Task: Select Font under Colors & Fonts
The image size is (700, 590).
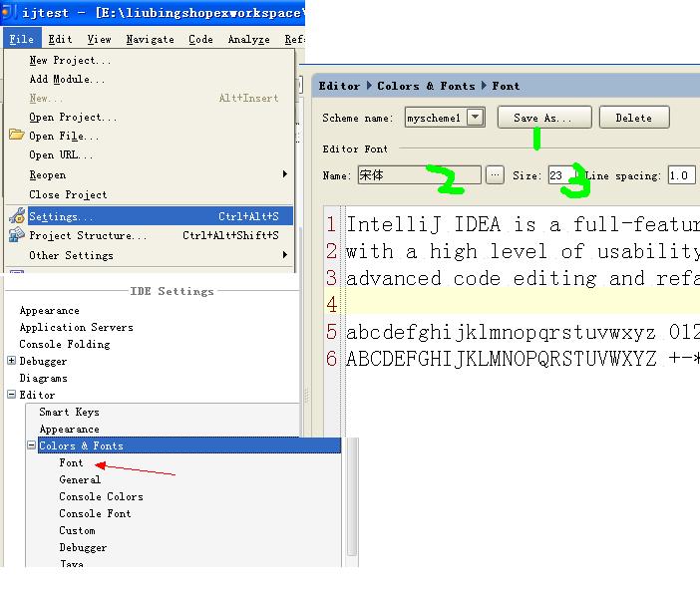Action: click(x=71, y=462)
